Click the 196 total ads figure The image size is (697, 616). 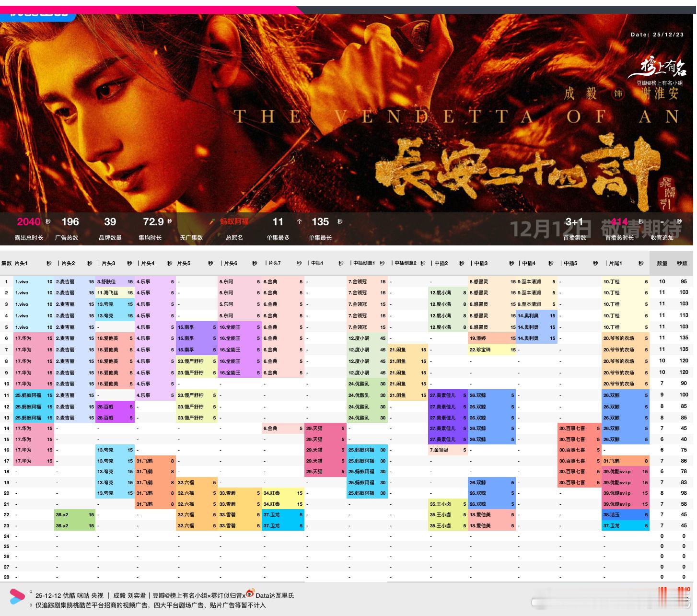(70, 221)
